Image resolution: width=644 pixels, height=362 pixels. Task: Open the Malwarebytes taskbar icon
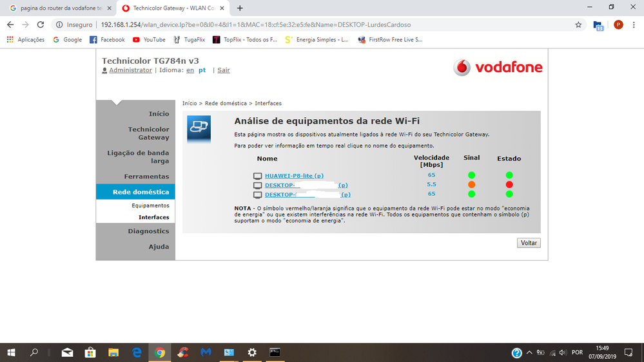(x=206, y=352)
